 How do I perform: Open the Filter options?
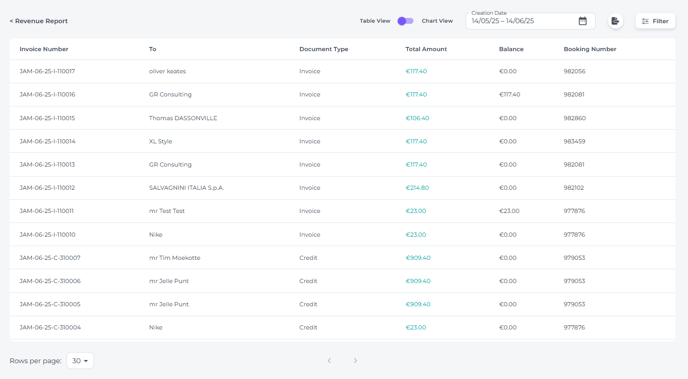tap(655, 21)
